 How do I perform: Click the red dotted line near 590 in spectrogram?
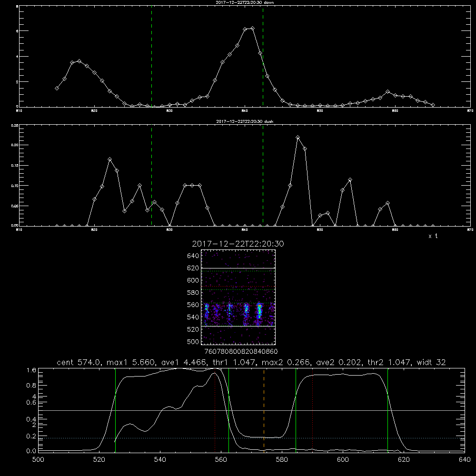click(238, 286)
